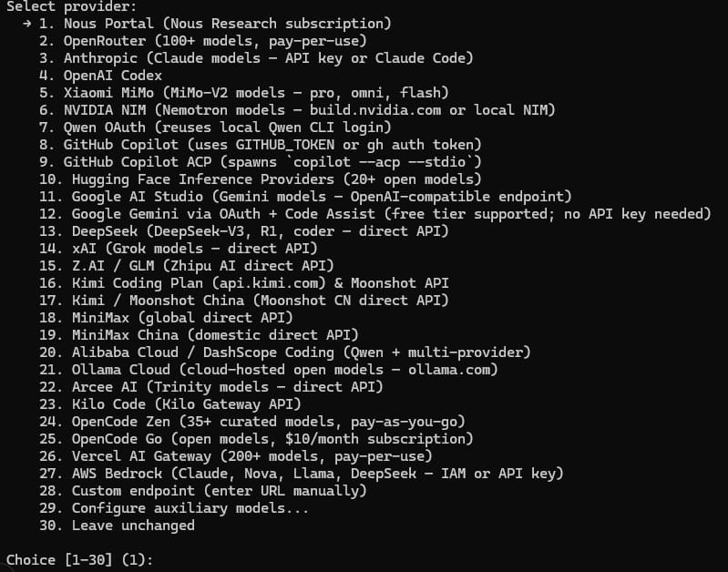Pick DeepSeek direct API entry
728x572 pixels.
(x=244, y=231)
